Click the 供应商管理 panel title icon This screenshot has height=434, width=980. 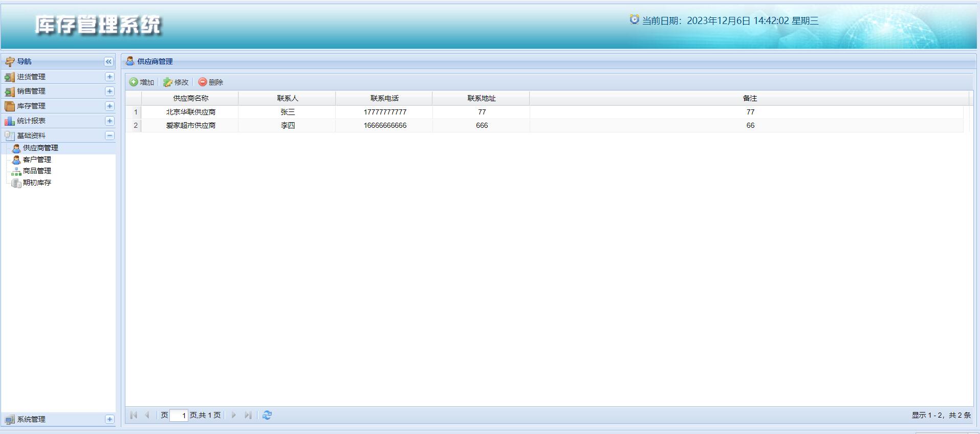(130, 61)
